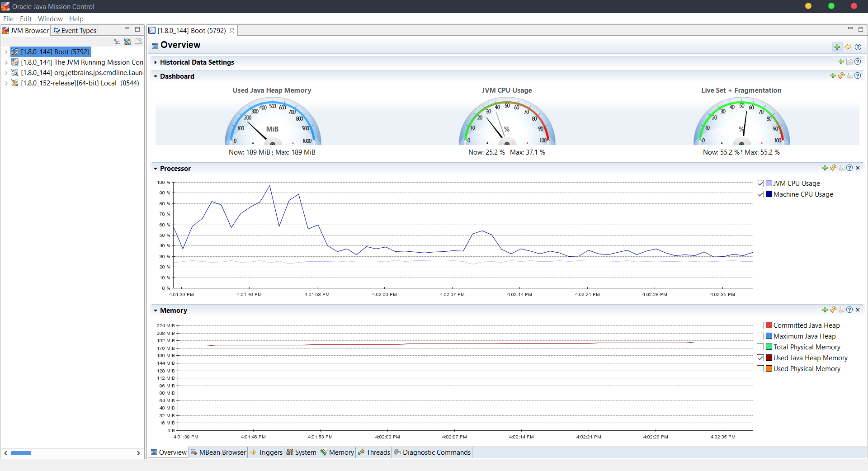Maximize the editor area panel
This screenshot has width=868, height=471.
[861, 29]
